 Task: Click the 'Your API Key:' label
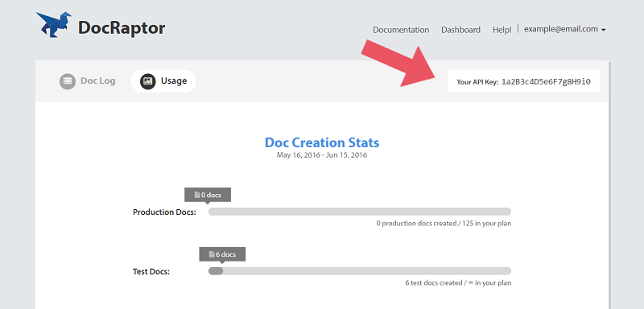tap(477, 81)
